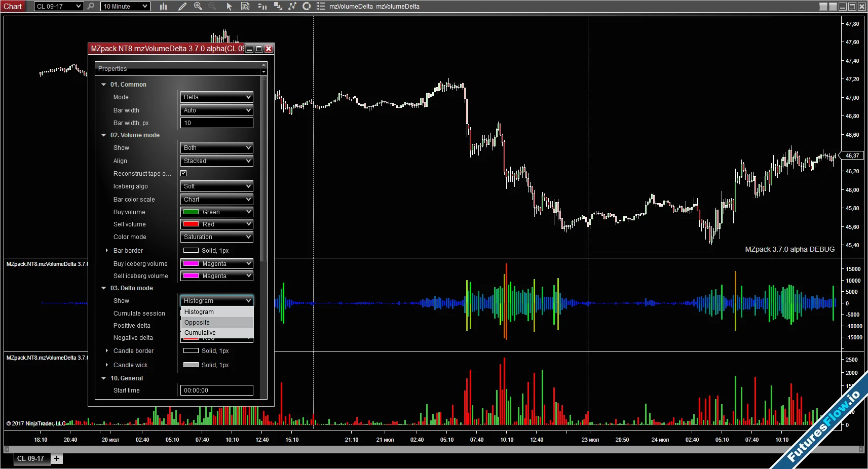Viewport: 868px width, 469px height.
Task: Click the reload circular arrow icon
Action: pyautogui.click(x=307, y=7)
